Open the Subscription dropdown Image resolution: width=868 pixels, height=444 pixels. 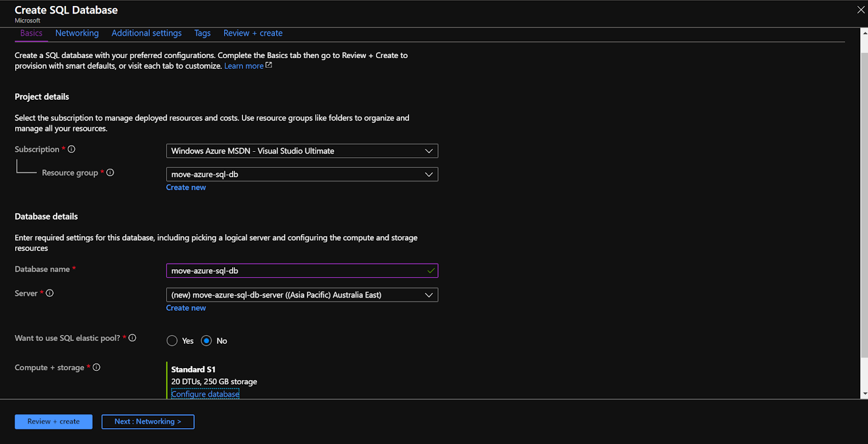pos(302,151)
